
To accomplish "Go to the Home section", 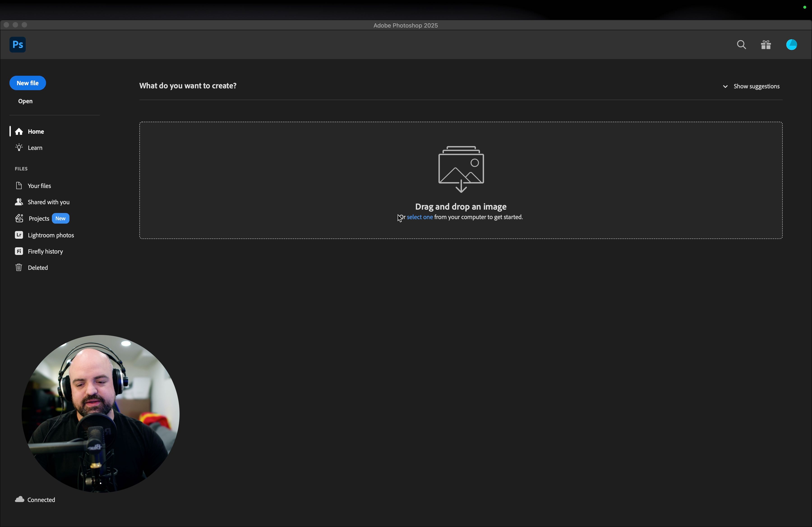I will coord(36,132).
